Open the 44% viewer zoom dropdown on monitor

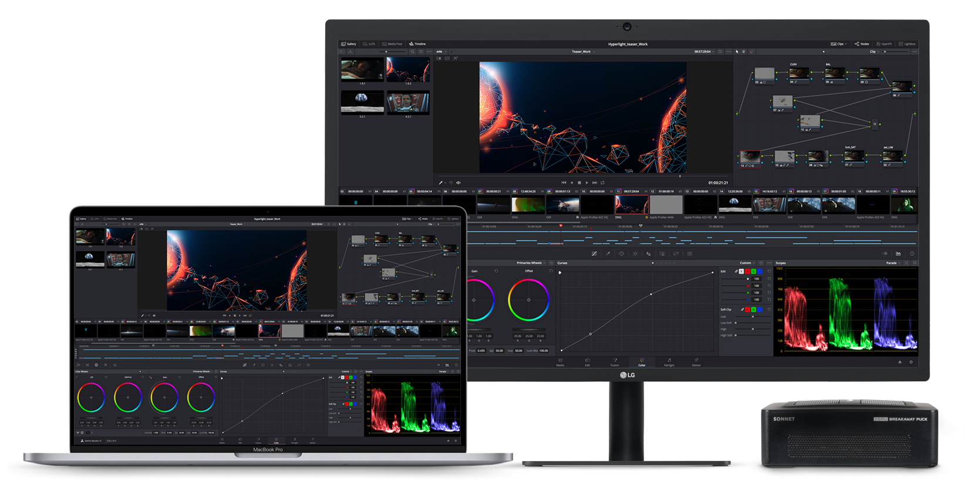tap(441, 52)
